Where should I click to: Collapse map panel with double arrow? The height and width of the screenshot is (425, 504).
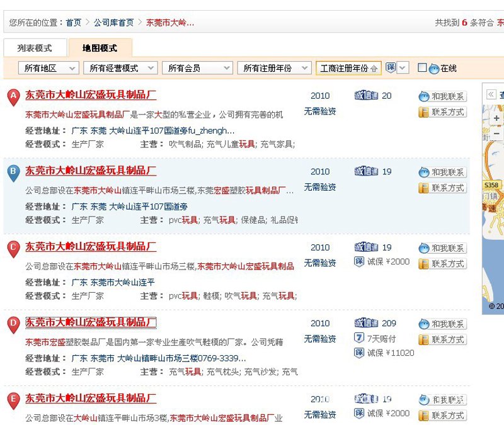click(x=491, y=94)
